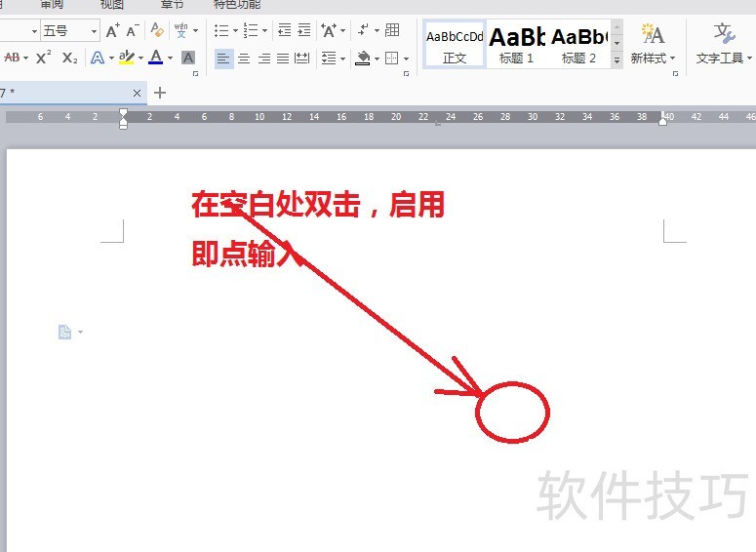Toggle center alignment button
756x552 pixels.
coord(244,59)
